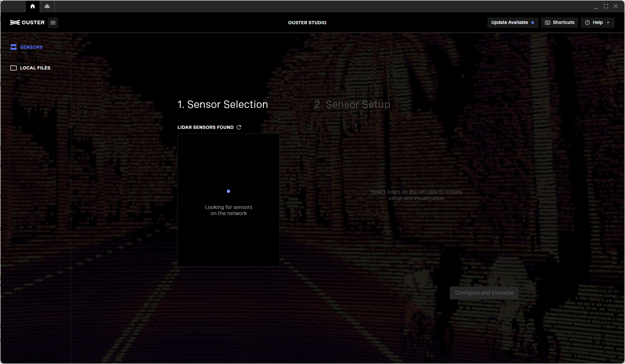The width and height of the screenshot is (625, 364).
Task: Switch to the cloud tab
Action: click(47, 6)
